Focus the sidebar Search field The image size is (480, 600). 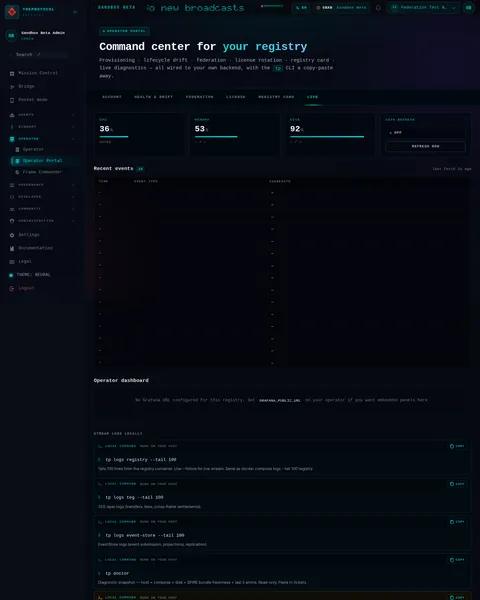pos(38,55)
